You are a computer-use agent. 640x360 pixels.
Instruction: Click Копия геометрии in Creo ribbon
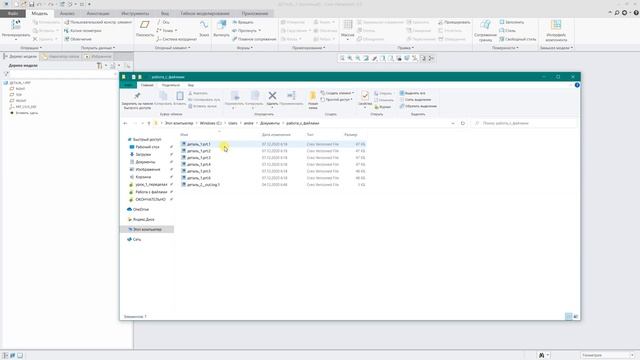coord(82,31)
